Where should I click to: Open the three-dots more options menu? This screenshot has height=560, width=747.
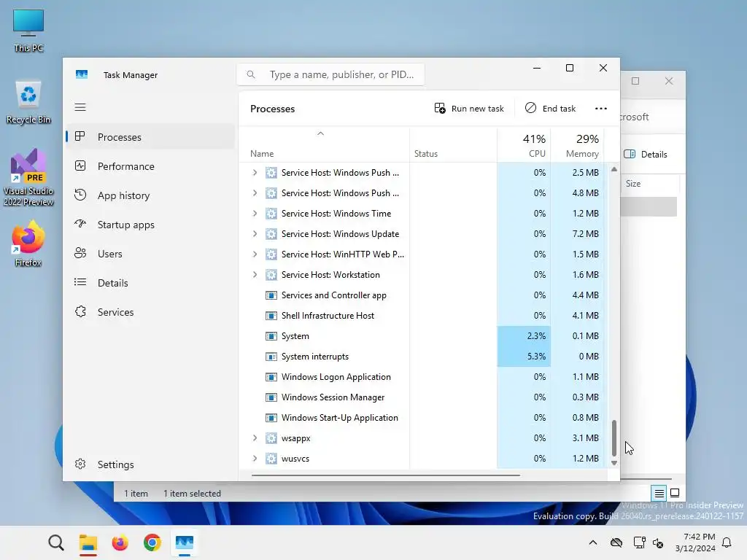coord(601,109)
